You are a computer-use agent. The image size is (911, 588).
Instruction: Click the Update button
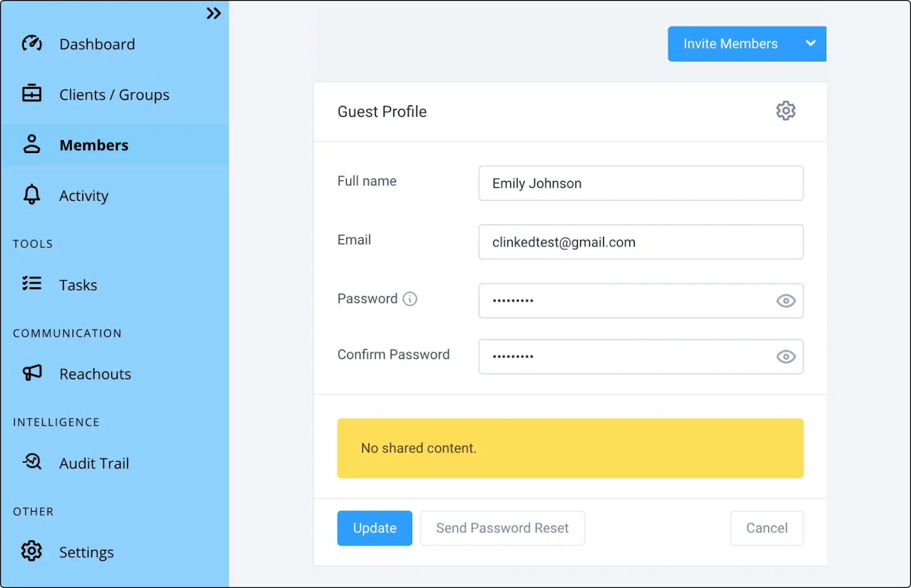click(374, 528)
